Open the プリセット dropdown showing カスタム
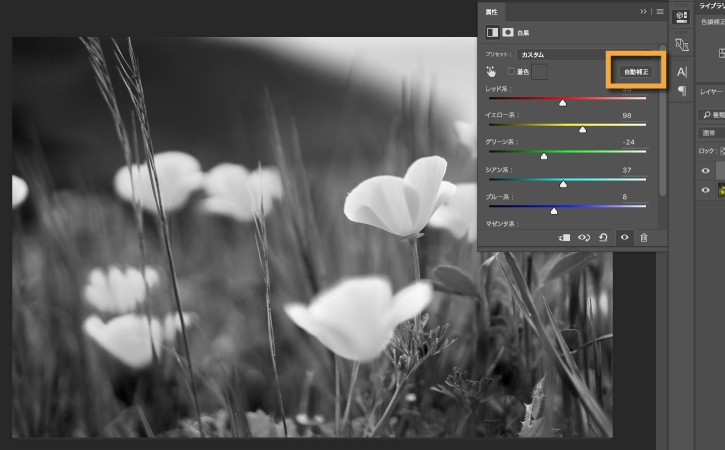 pyautogui.click(x=586, y=55)
